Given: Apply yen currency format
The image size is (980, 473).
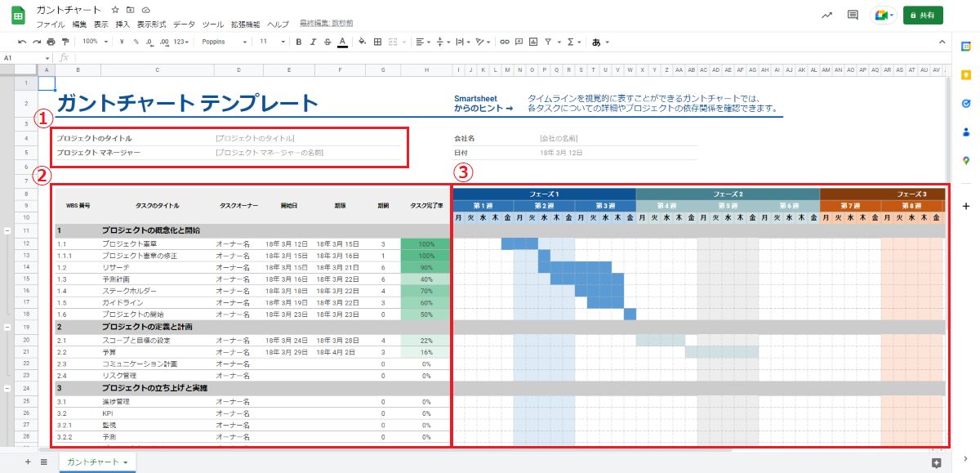Looking at the screenshot, I should point(122,41).
